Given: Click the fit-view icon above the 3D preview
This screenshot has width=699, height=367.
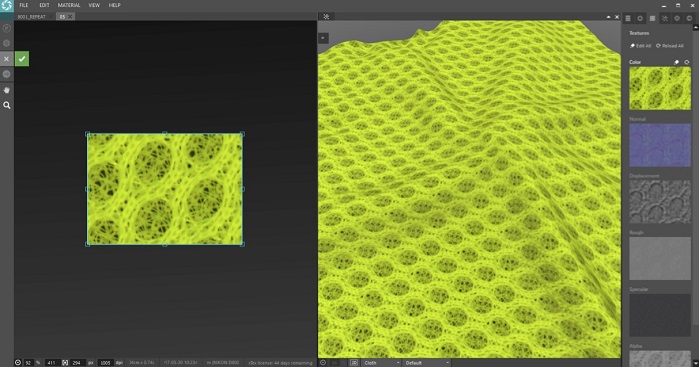Looking at the screenshot, I should [326, 16].
